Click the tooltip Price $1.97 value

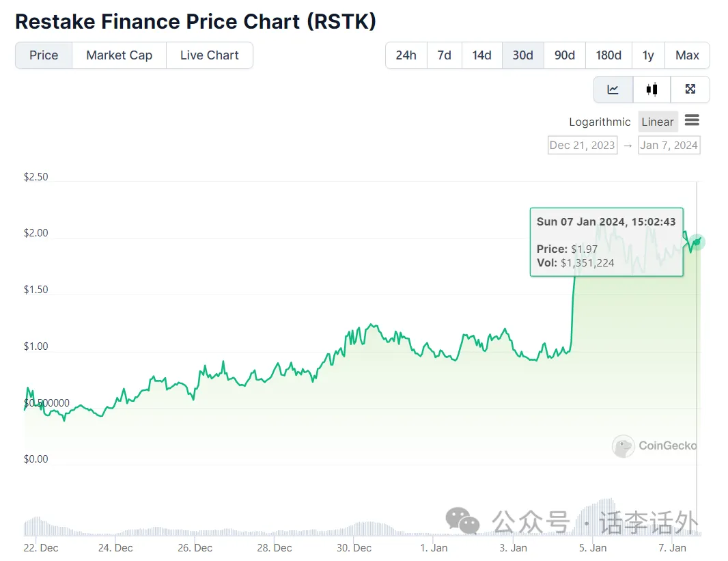click(584, 249)
